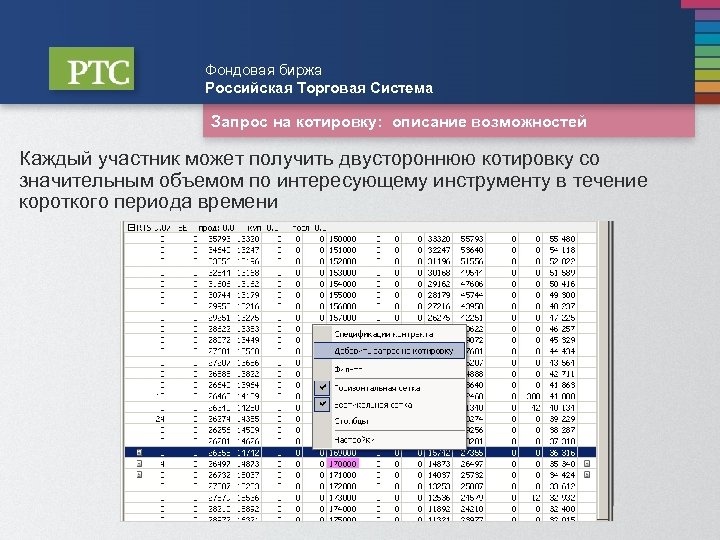Click the last-column value 38 287

[562, 430]
